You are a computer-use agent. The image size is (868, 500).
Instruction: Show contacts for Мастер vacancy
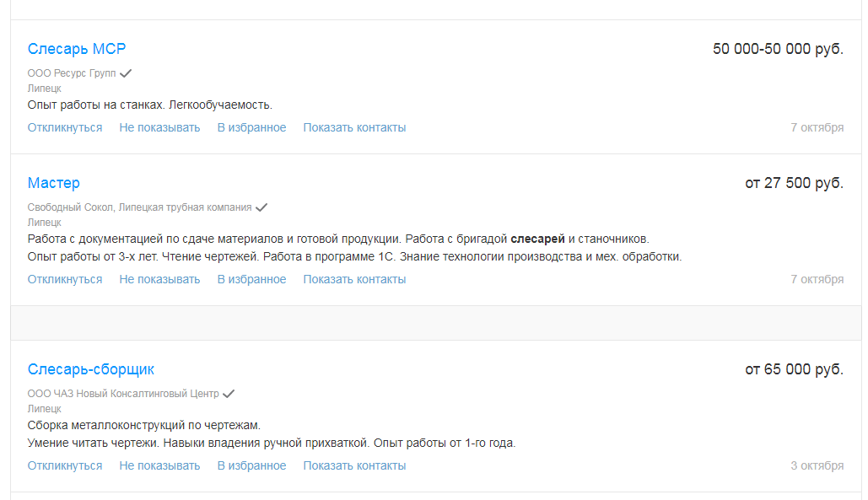click(354, 279)
